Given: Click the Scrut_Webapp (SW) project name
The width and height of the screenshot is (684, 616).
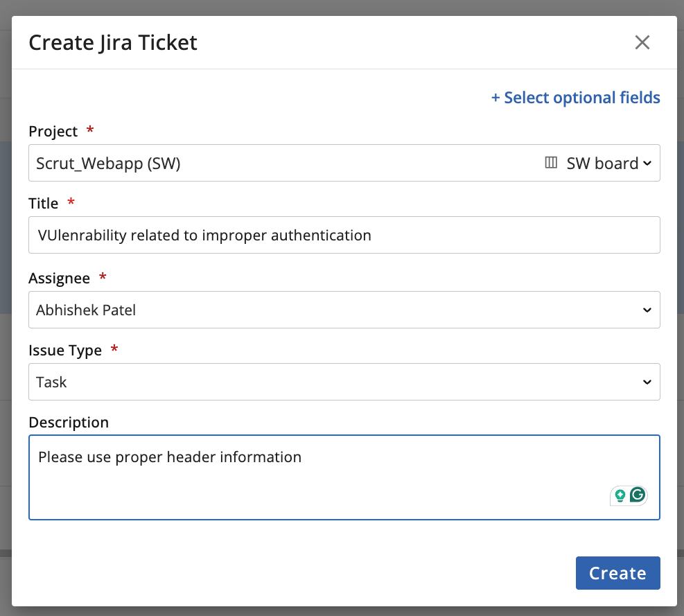Looking at the screenshot, I should click(x=108, y=163).
